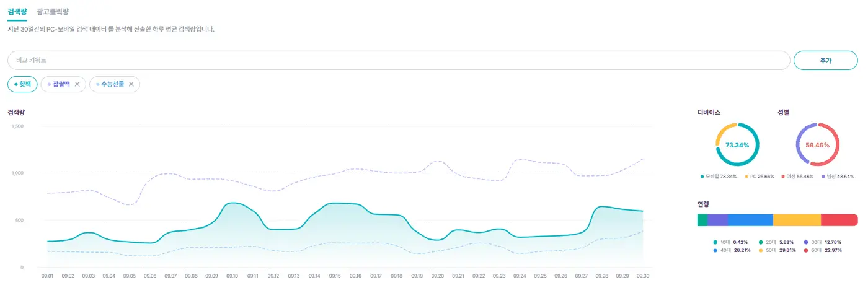The width and height of the screenshot is (868, 293).
Task: Click the 추가 button
Action: tap(825, 60)
